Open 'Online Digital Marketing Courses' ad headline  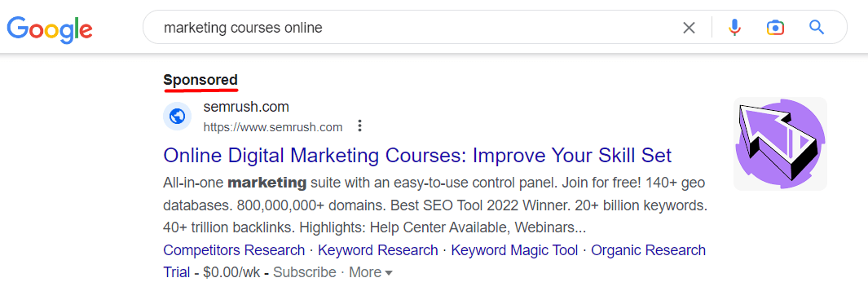(417, 155)
